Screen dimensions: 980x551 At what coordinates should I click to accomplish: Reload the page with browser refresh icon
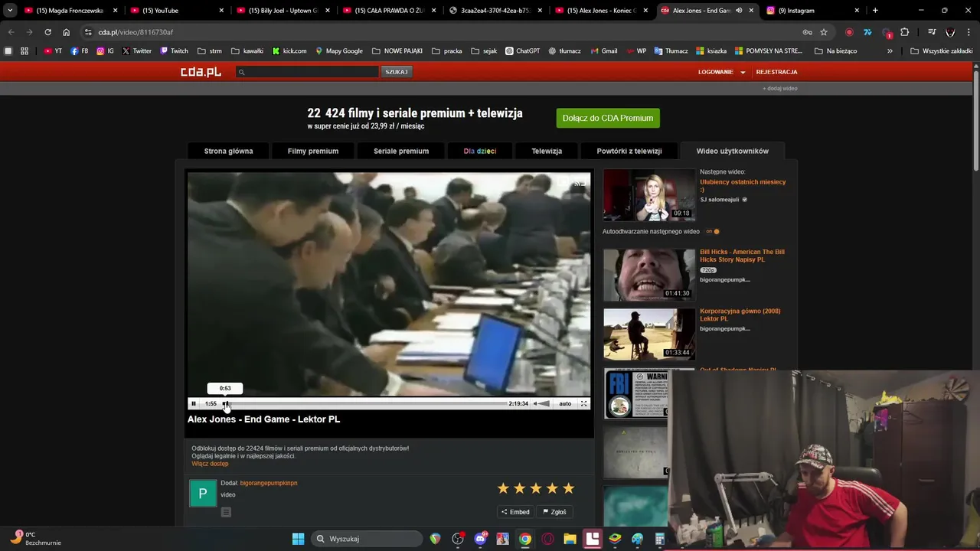47,32
